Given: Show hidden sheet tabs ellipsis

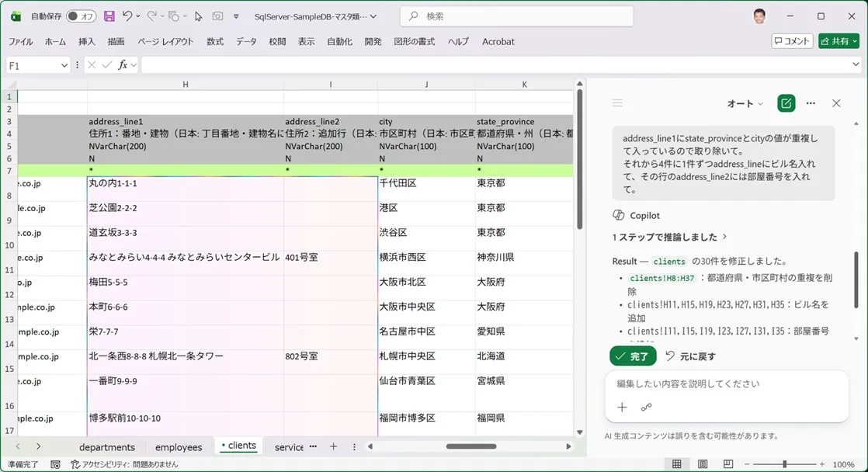Looking at the screenshot, I should pyautogui.click(x=313, y=446).
